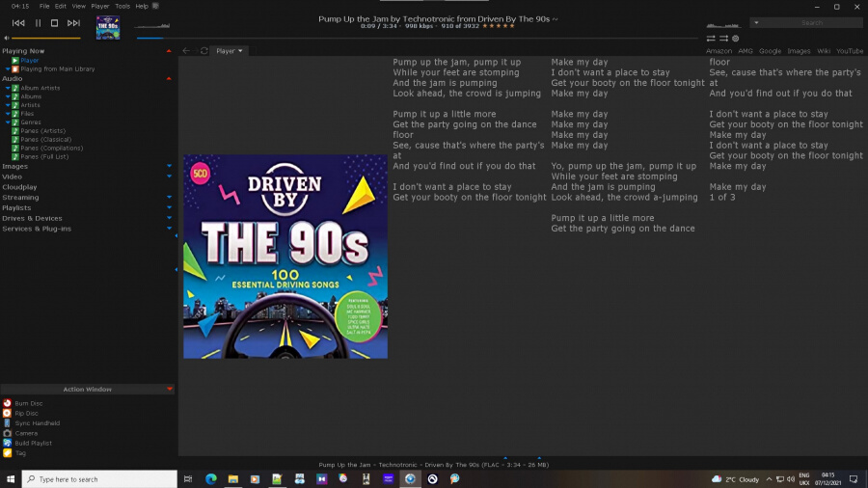Viewport: 868px width, 488px height.
Task: Click the Build Playlist action icon
Action: [x=7, y=444]
